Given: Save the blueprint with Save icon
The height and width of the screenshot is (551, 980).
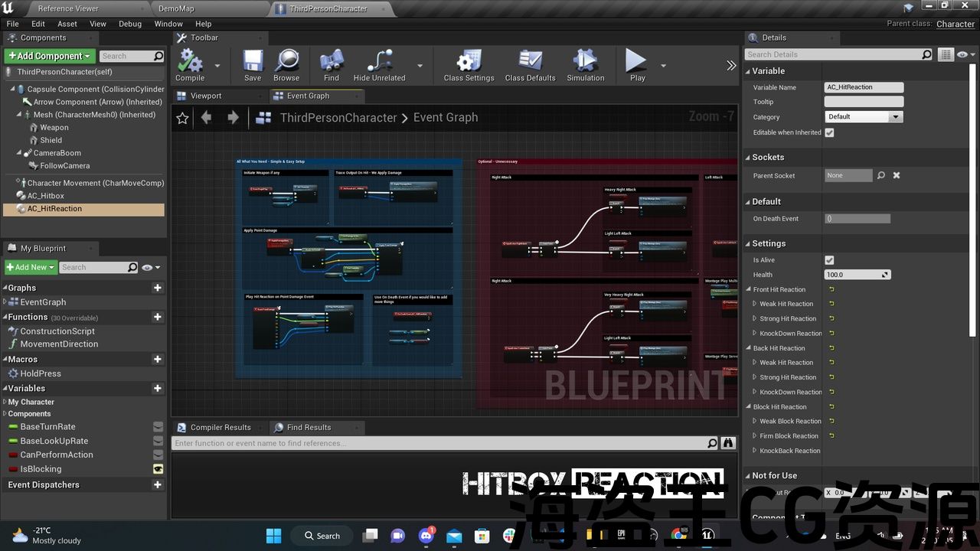Looking at the screenshot, I should coord(253,64).
